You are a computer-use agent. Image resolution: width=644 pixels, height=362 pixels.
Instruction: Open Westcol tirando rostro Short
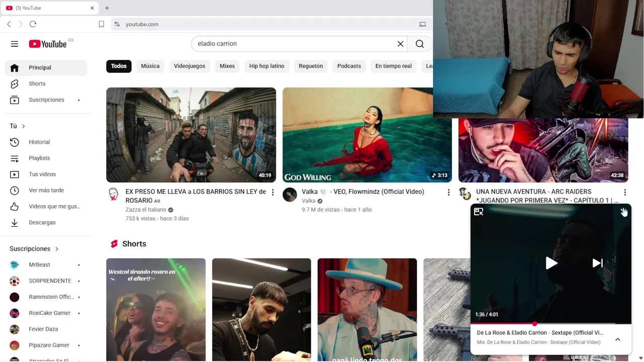click(156, 310)
